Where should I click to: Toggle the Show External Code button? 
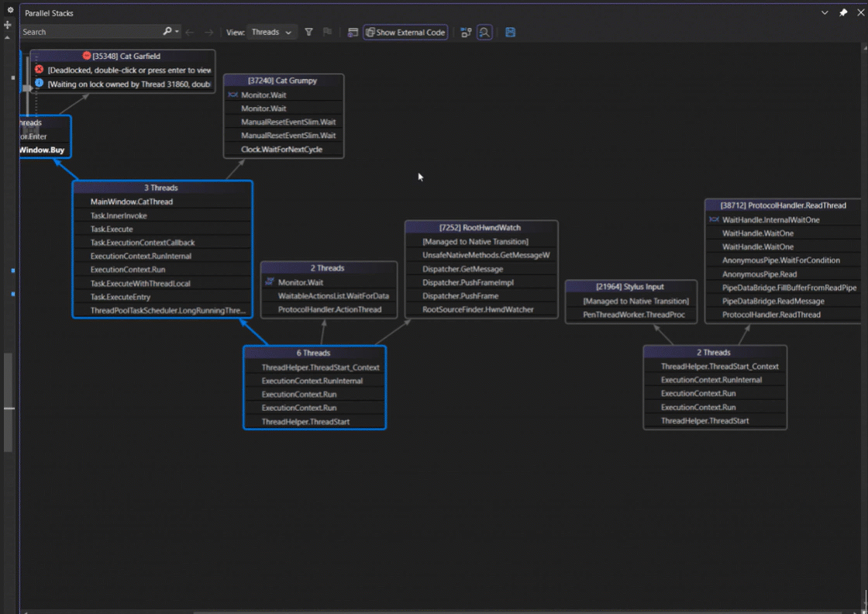point(405,32)
